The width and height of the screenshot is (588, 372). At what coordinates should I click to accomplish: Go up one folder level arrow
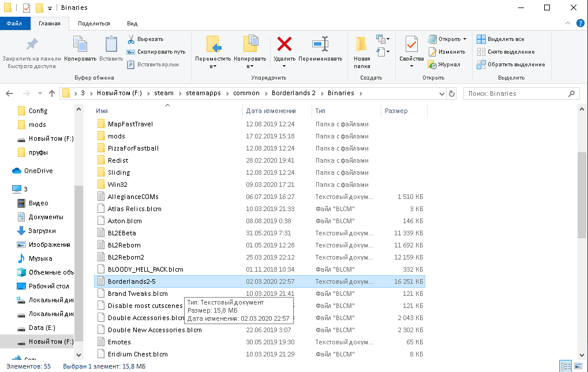point(52,93)
